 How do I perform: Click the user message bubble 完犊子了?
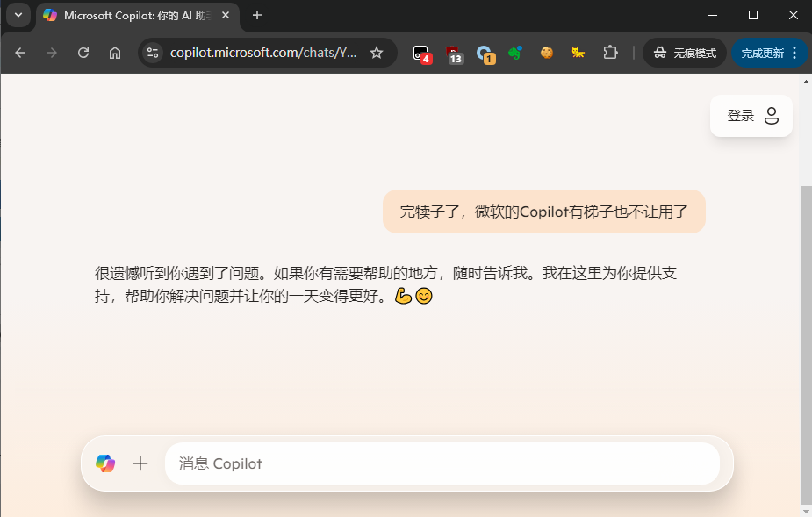[x=543, y=212]
